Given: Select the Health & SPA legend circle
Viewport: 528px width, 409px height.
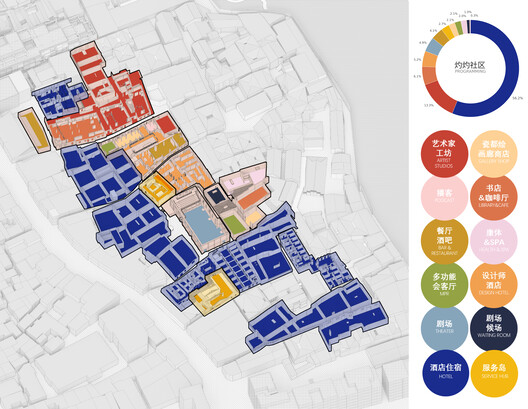Looking at the screenshot, I should pyautogui.click(x=493, y=242).
